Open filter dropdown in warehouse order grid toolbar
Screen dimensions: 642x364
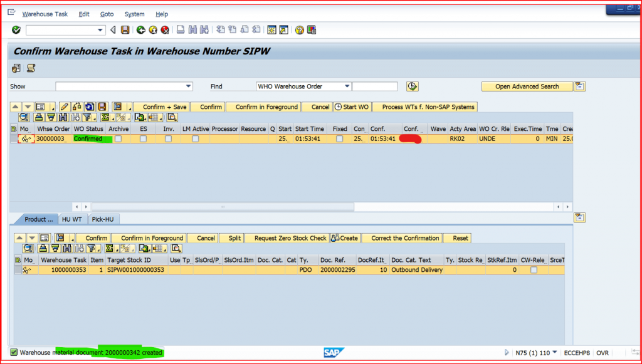(95, 117)
